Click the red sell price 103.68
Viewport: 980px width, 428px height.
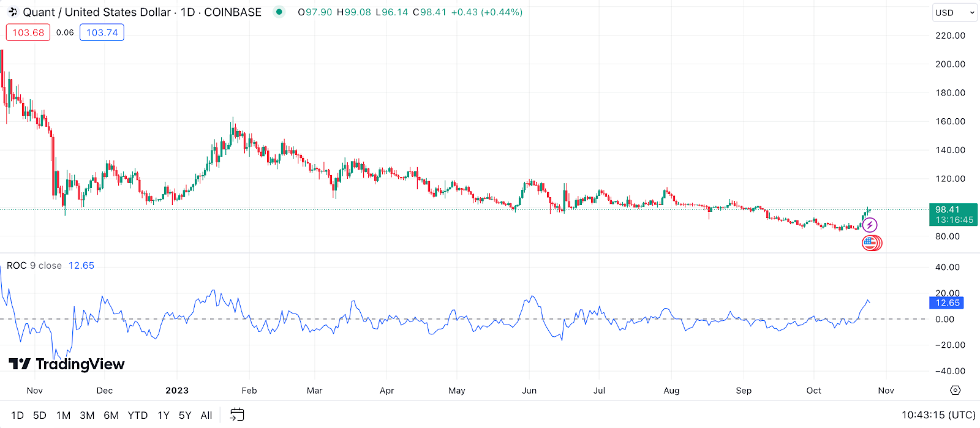coord(28,32)
